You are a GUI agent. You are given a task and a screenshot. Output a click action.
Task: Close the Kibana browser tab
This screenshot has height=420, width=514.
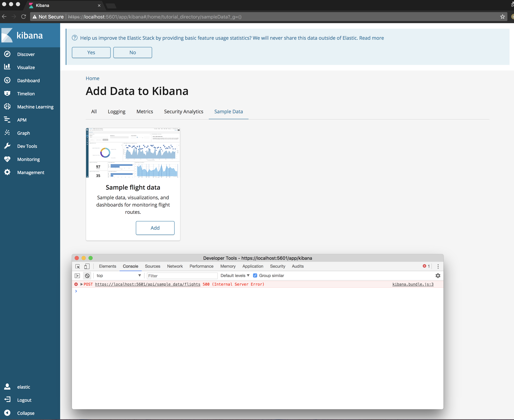pyautogui.click(x=99, y=5)
